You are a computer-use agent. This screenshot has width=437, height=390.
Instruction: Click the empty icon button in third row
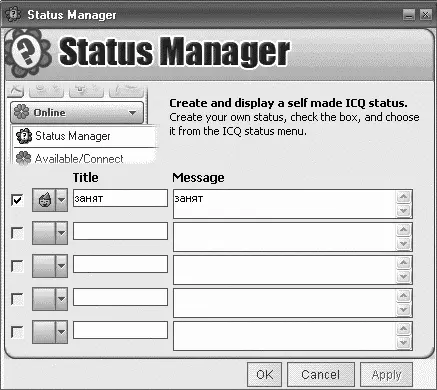coord(44,266)
